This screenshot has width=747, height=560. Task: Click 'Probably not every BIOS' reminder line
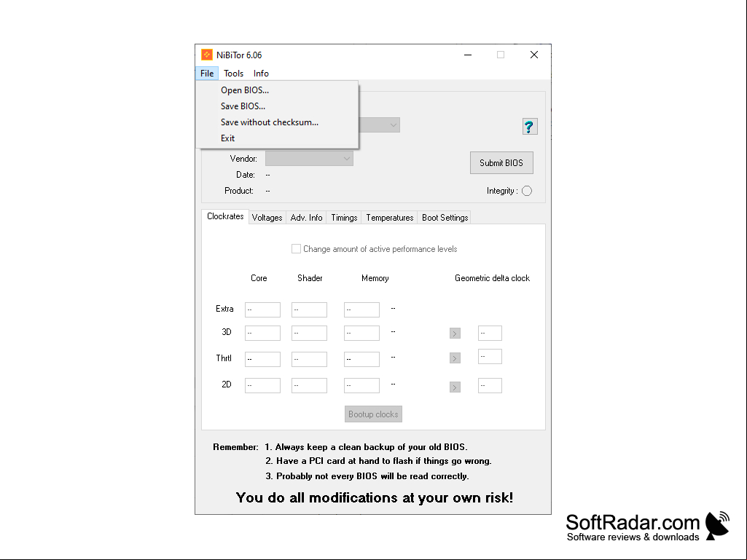click(367, 476)
